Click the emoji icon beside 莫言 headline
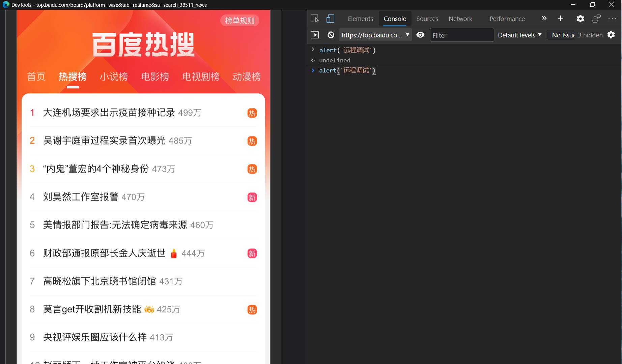 [x=149, y=309]
